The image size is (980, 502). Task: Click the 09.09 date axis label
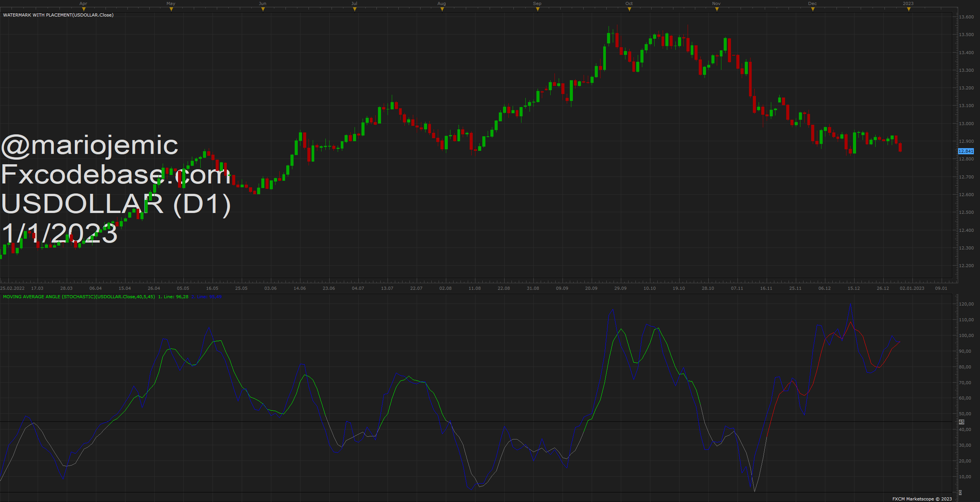[x=562, y=288]
